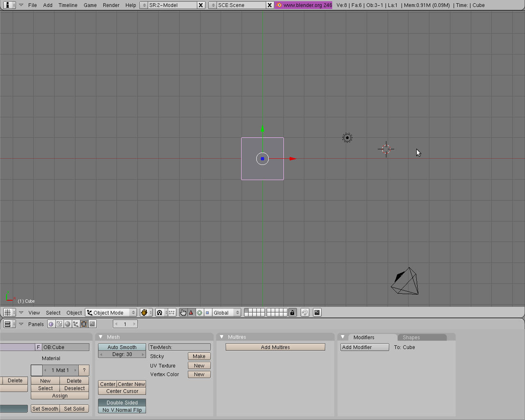Select the scale manipulator square icon
Image resolution: width=525 pixels, height=420 pixels.
pyautogui.click(x=207, y=313)
